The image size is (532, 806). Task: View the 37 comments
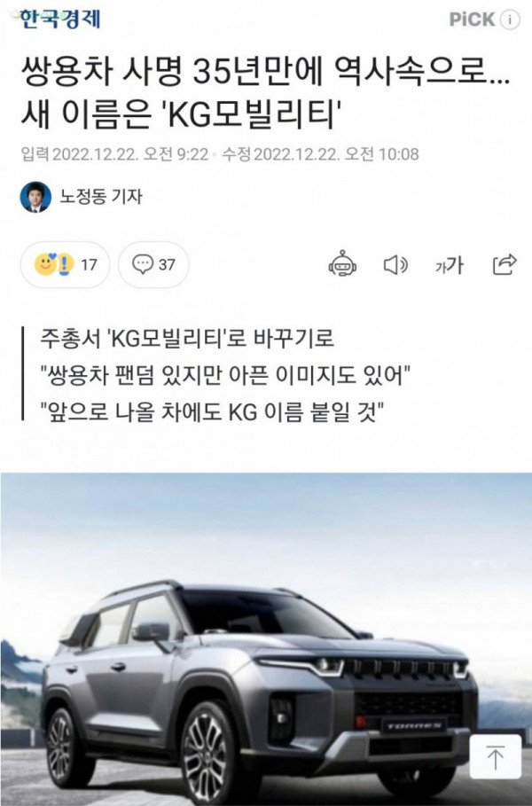tap(153, 265)
